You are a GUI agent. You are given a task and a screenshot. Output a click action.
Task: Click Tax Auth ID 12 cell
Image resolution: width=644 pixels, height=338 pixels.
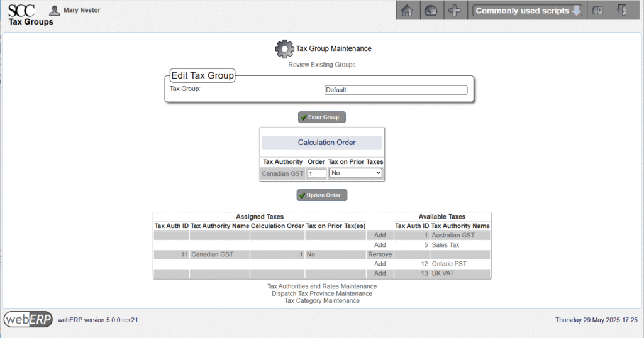coord(412,264)
